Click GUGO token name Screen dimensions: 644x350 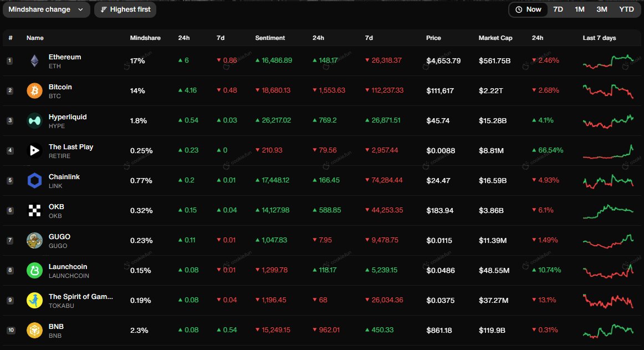pos(59,237)
